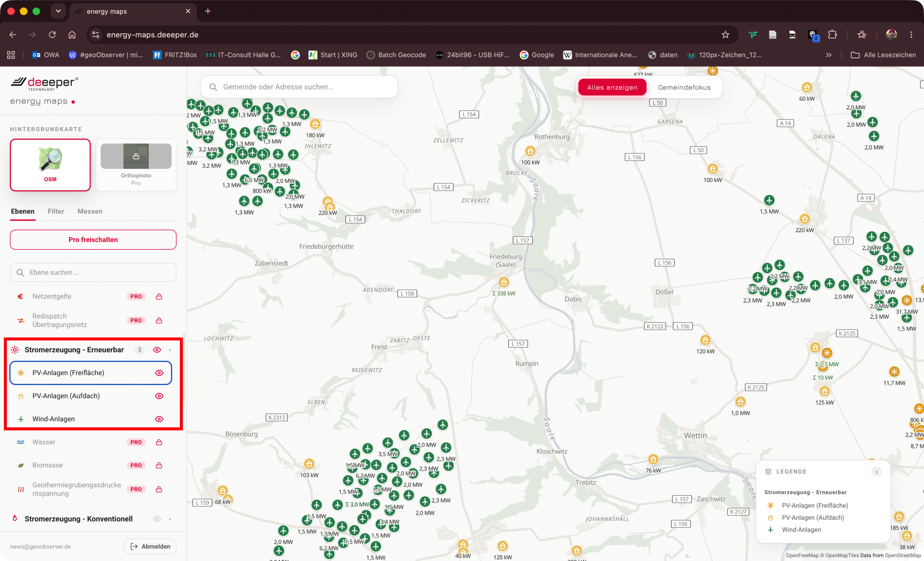Click the wind turbine marker labeled 1,5 MW near A 14
Screen dimensions: 924x561
769,200
